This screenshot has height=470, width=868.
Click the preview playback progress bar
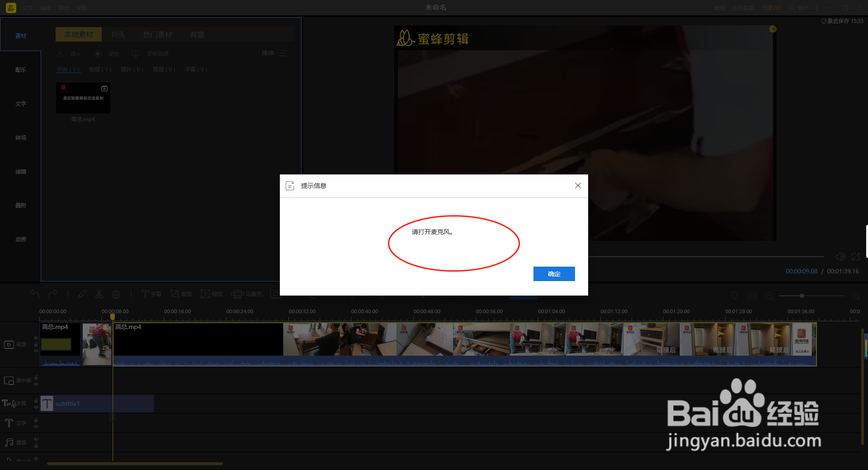(x=706, y=257)
